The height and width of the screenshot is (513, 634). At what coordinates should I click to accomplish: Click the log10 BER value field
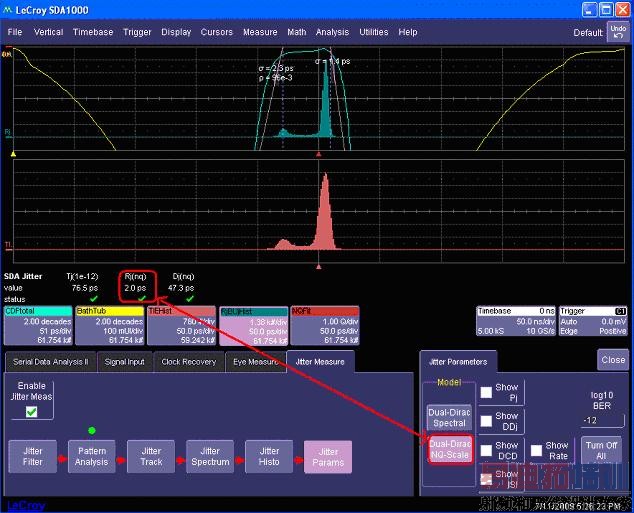[x=600, y=420]
